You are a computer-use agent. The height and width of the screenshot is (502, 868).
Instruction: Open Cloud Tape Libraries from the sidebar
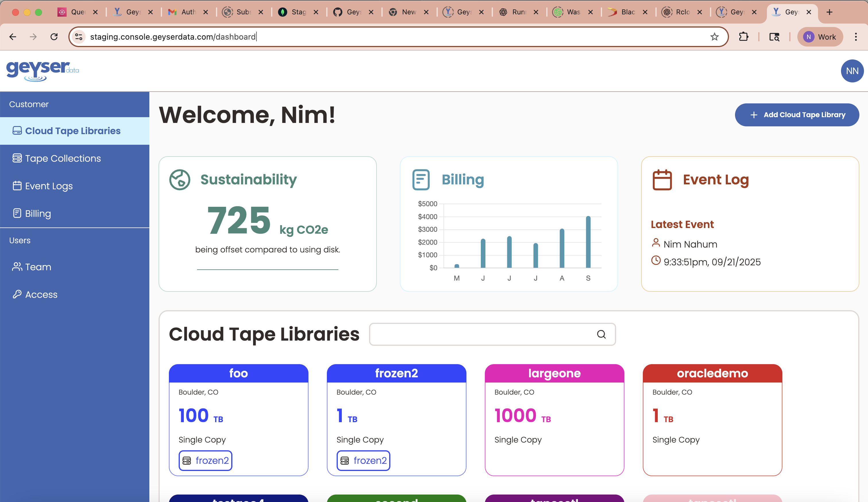click(x=73, y=131)
